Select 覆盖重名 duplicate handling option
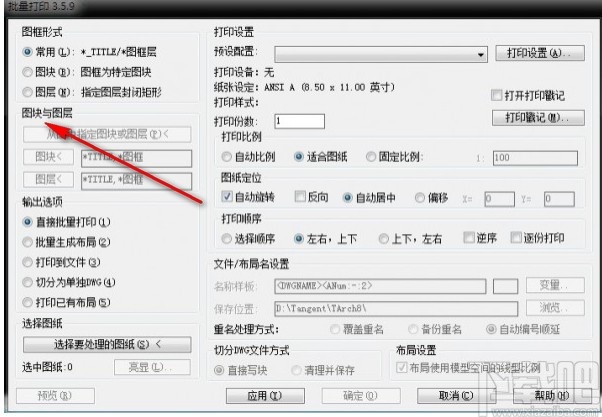This screenshot has height=417, width=602. pyautogui.click(x=335, y=329)
